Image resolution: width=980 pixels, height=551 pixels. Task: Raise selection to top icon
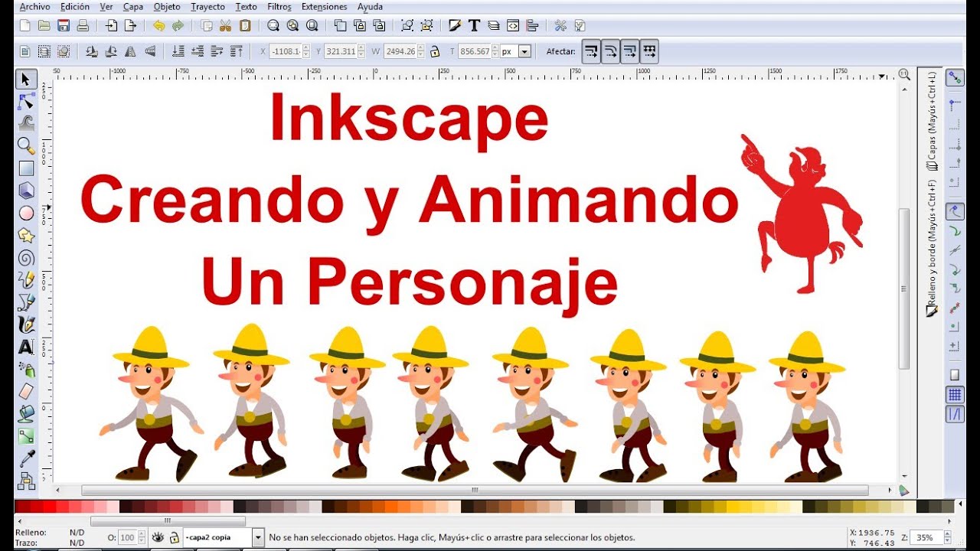coord(236,51)
